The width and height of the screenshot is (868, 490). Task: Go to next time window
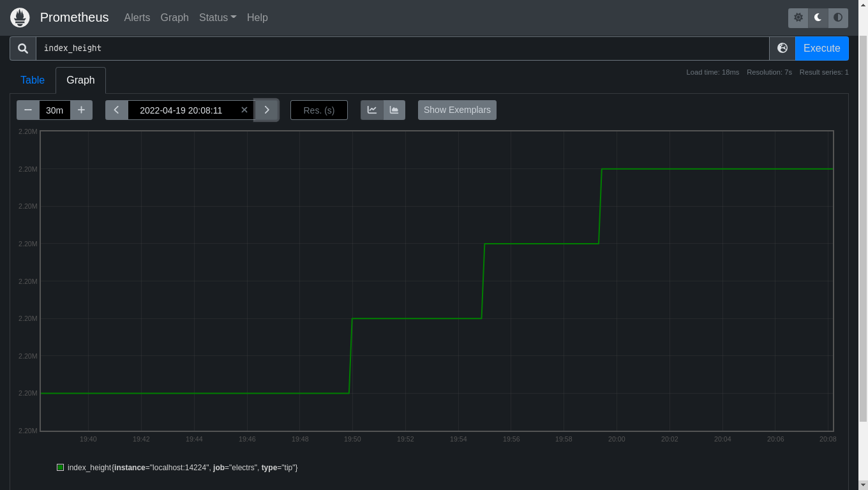click(267, 110)
